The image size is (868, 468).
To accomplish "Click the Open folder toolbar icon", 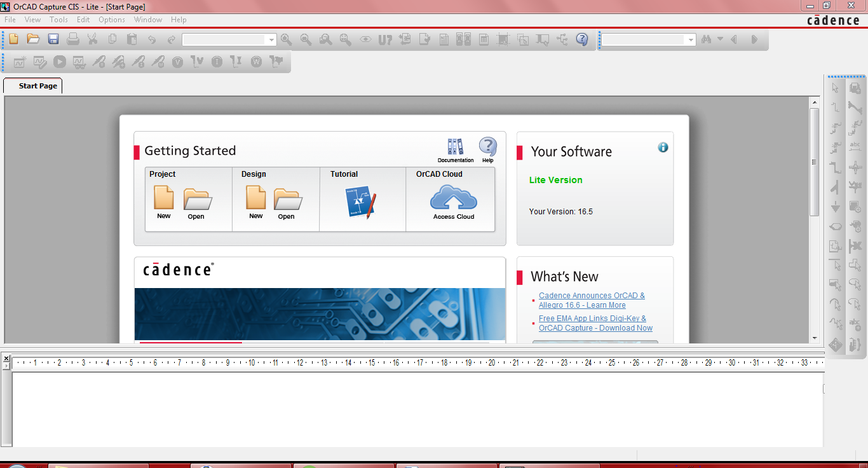I will [33, 39].
